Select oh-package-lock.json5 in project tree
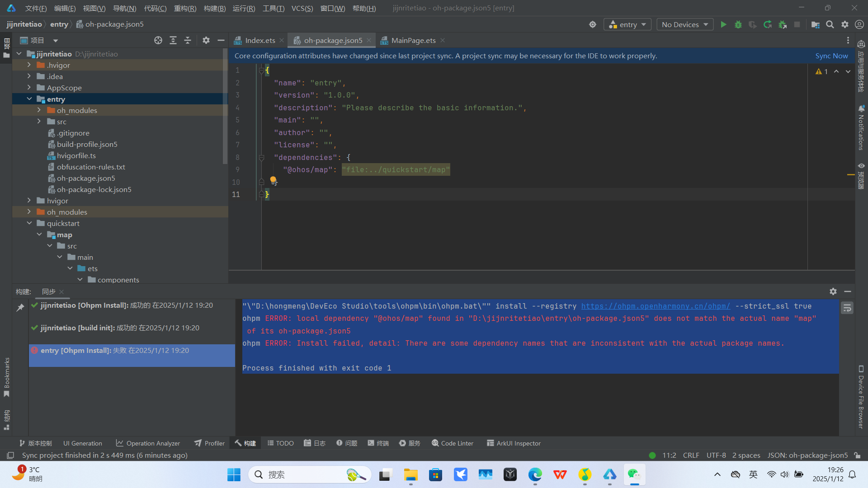 coord(94,189)
